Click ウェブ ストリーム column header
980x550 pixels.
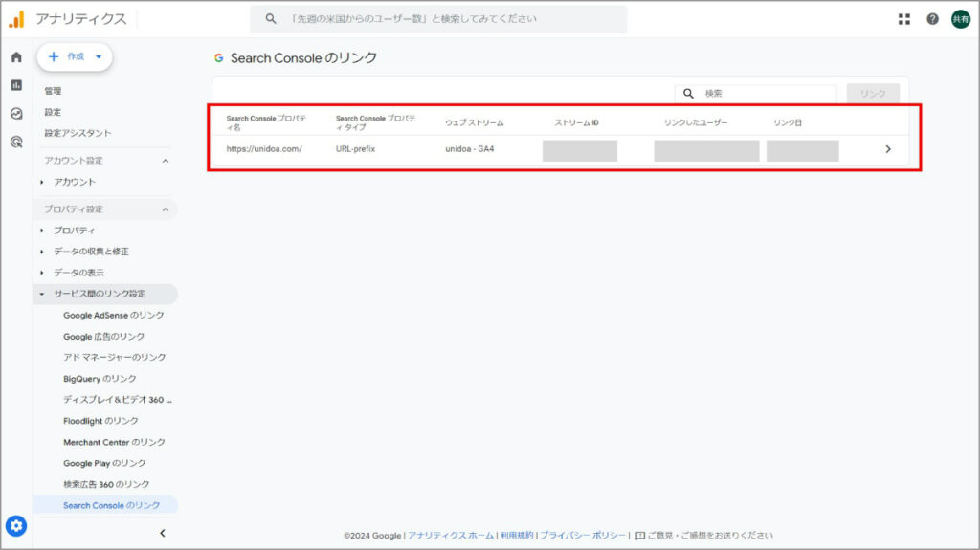click(x=475, y=123)
